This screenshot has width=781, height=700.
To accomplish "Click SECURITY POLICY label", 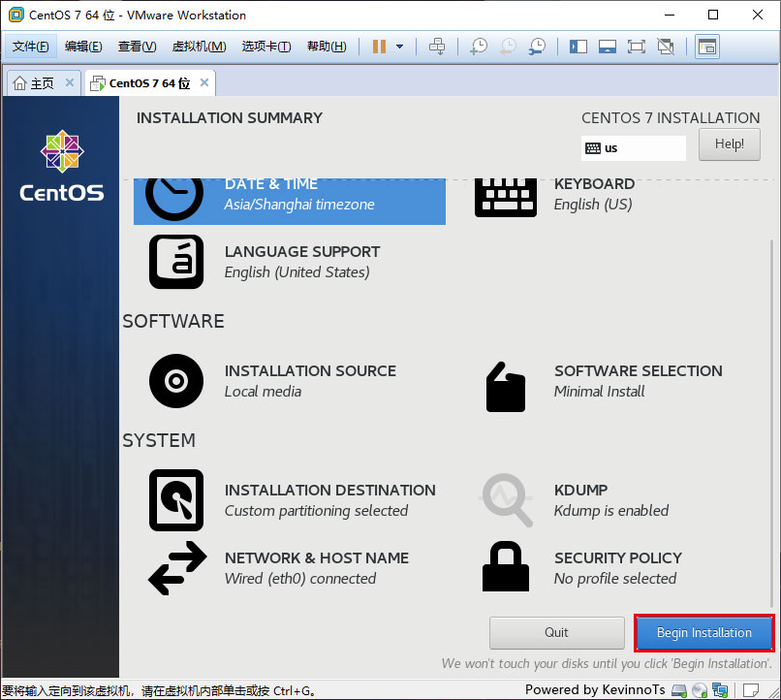I will click(x=618, y=558).
